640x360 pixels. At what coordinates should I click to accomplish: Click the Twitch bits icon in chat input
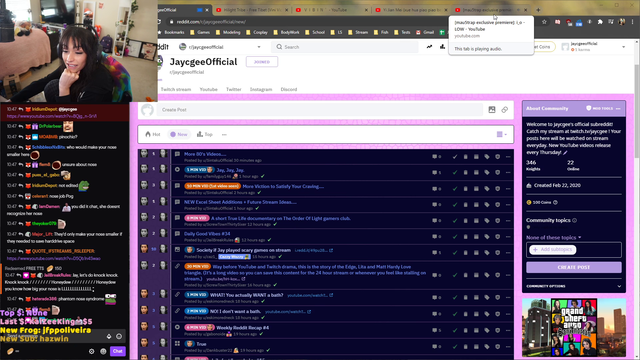pyautogui.click(x=109, y=336)
